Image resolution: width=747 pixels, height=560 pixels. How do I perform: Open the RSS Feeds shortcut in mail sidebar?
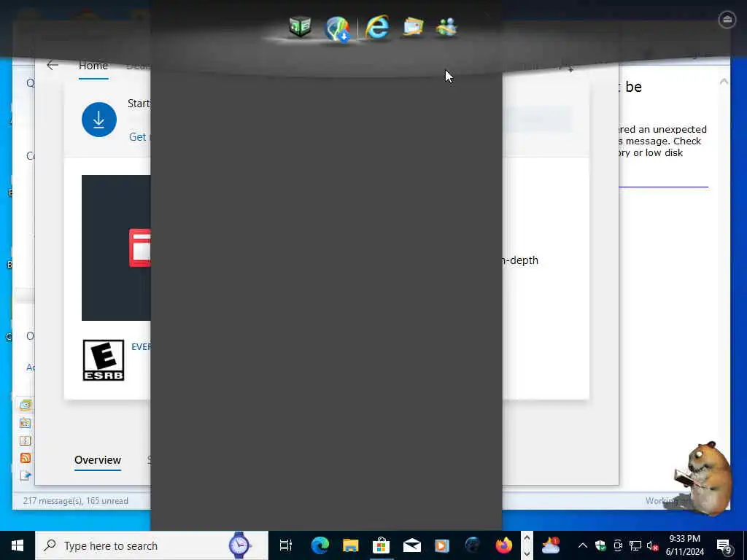(26, 458)
